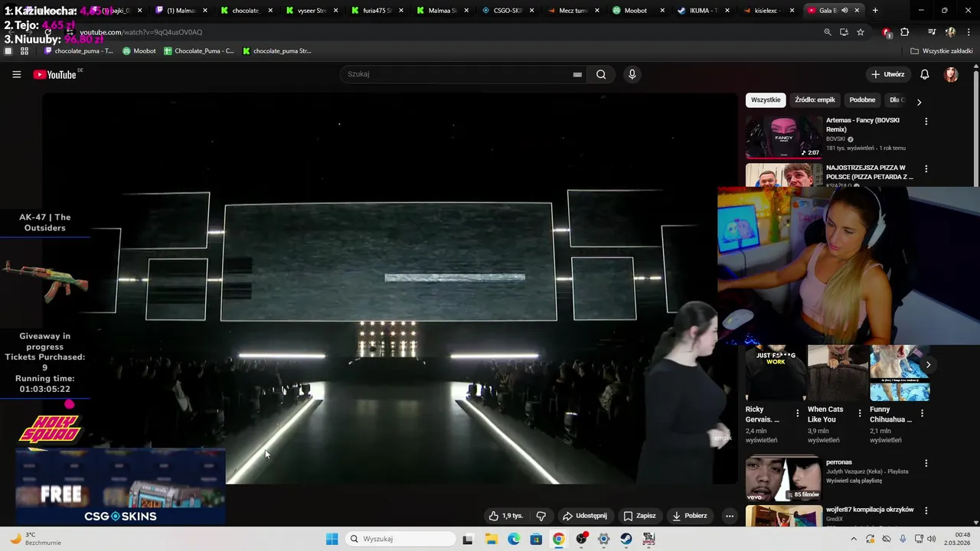Open the Moobot bookmark
The height and width of the screenshot is (551, 980).
139,51
